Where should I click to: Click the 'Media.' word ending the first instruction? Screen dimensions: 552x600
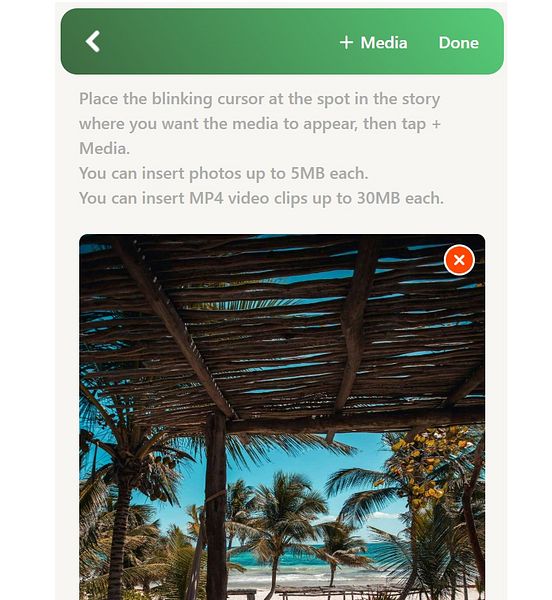[x=104, y=148]
